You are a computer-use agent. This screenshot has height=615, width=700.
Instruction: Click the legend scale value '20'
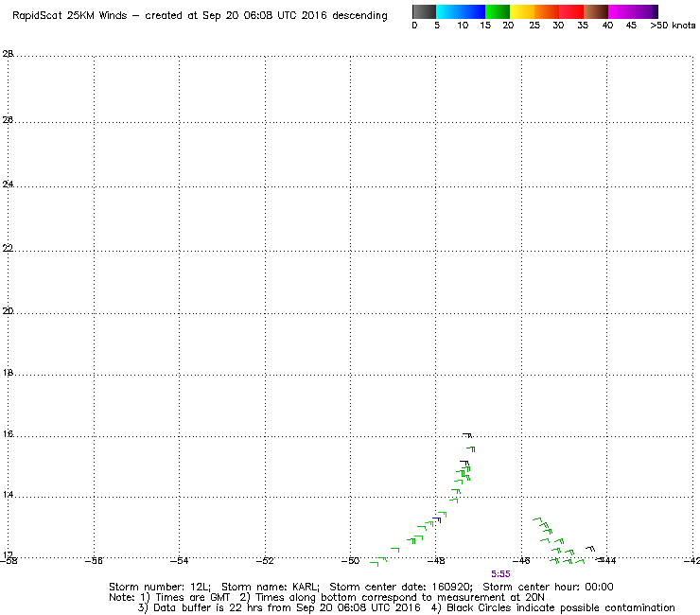coord(508,26)
